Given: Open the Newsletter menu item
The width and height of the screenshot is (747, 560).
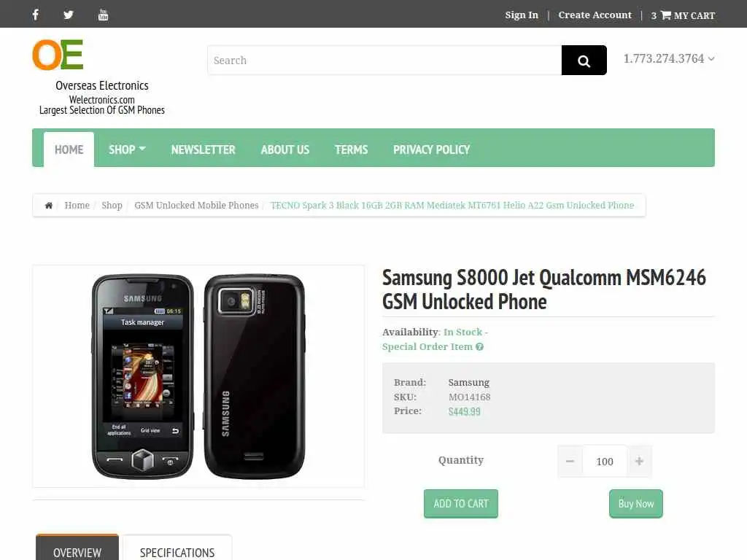Looking at the screenshot, I should [x=204, y=149].
